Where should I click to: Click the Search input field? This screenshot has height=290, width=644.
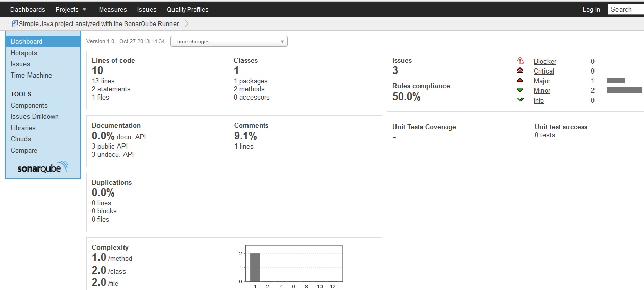(x=626, y=9)
